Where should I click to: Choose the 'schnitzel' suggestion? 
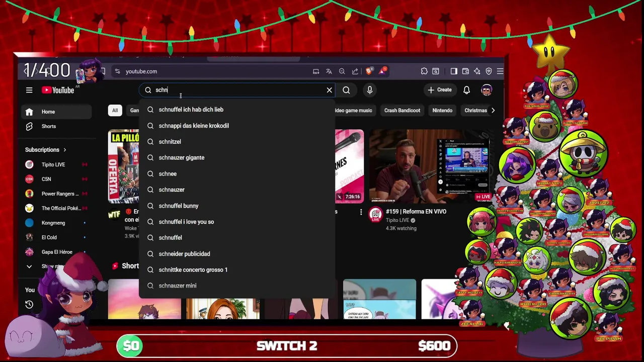(237, 142)
